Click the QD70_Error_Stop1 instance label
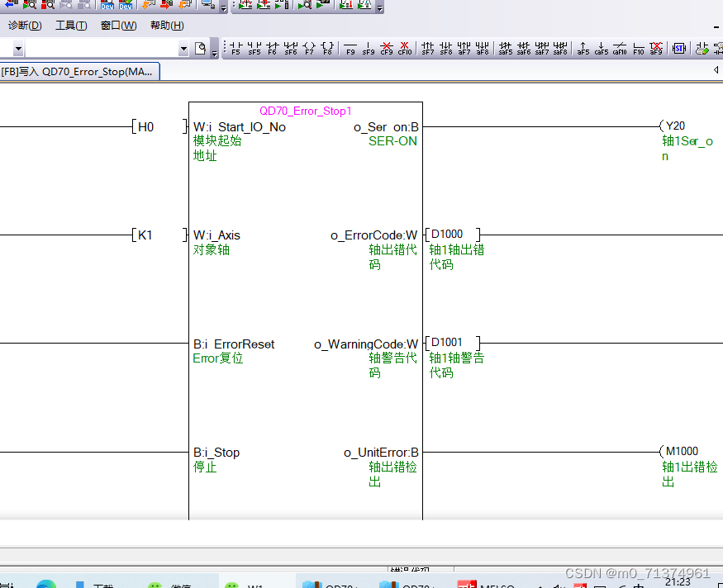The image size is (723, 588). click(305, 111)
